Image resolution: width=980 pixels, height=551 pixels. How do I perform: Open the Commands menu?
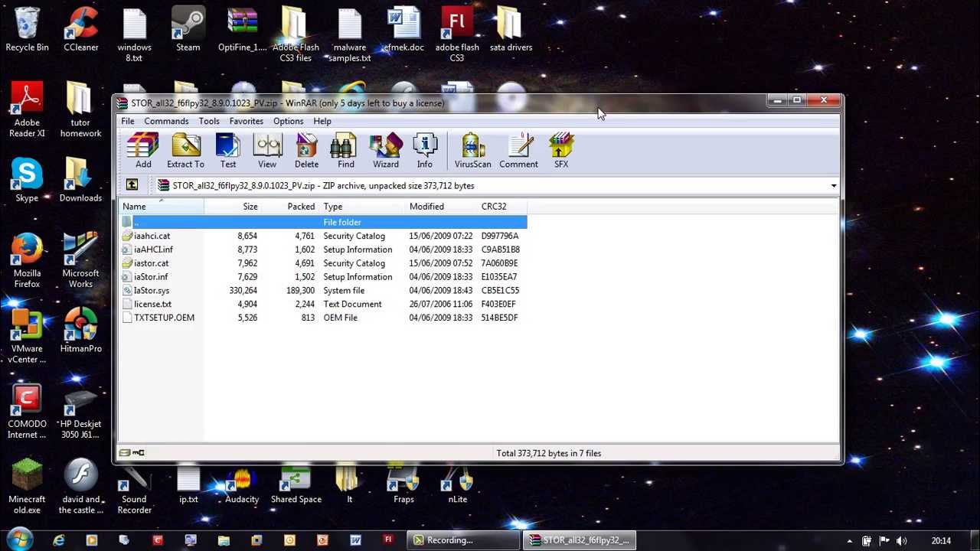[166, 121]
